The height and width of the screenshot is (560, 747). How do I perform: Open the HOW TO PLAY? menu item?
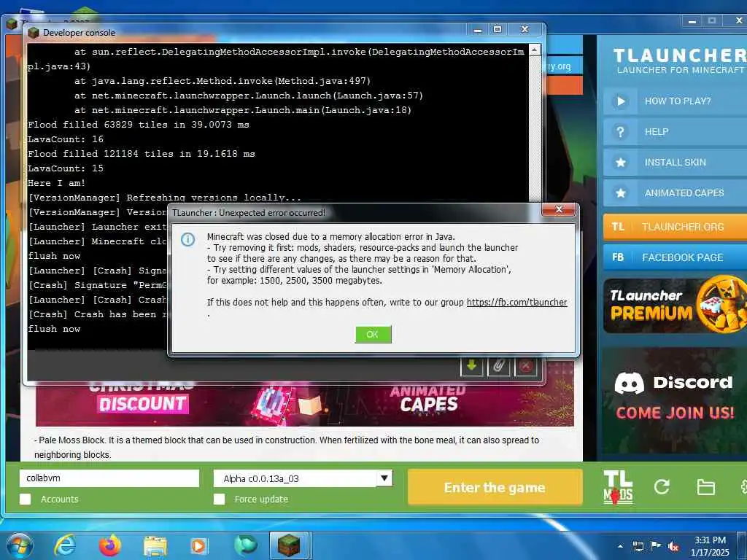(675, 101)
